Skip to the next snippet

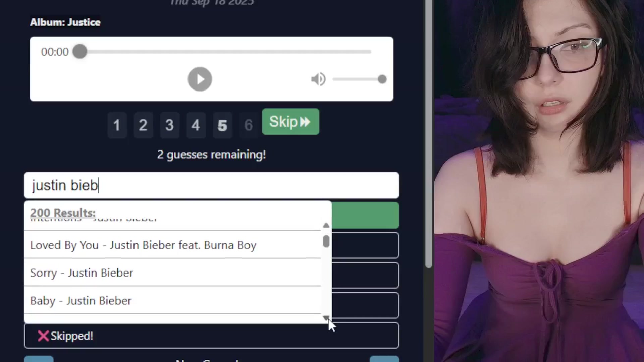[290, 122]
